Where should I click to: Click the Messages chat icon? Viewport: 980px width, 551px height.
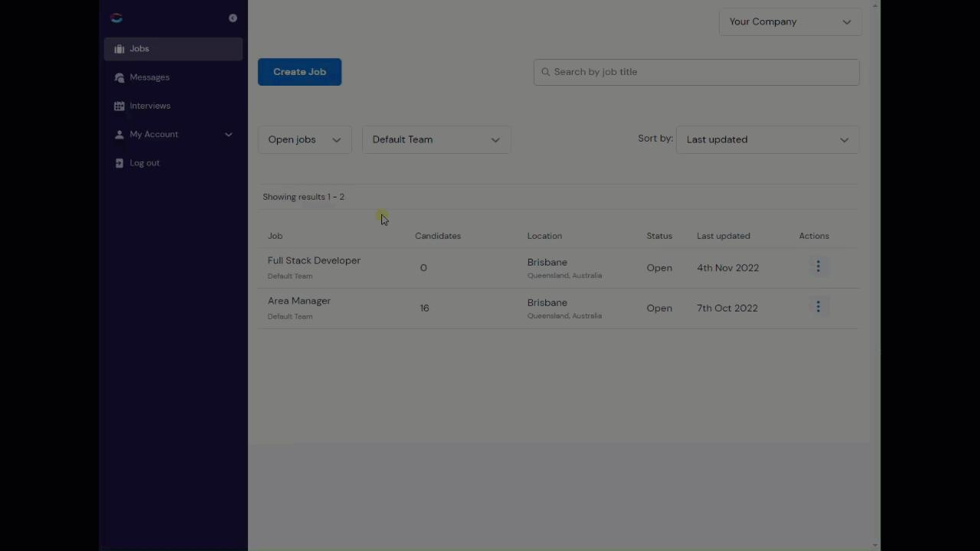119,77
